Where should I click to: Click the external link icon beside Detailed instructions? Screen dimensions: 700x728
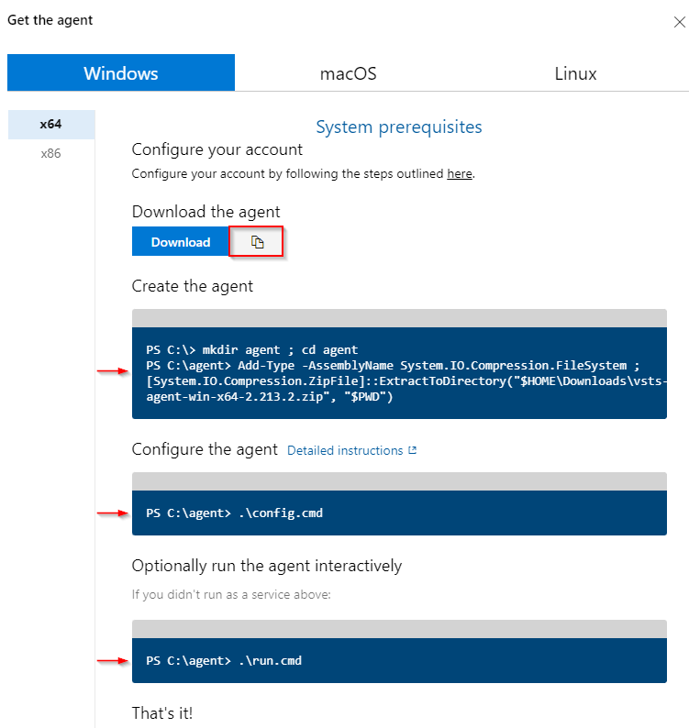412,450
